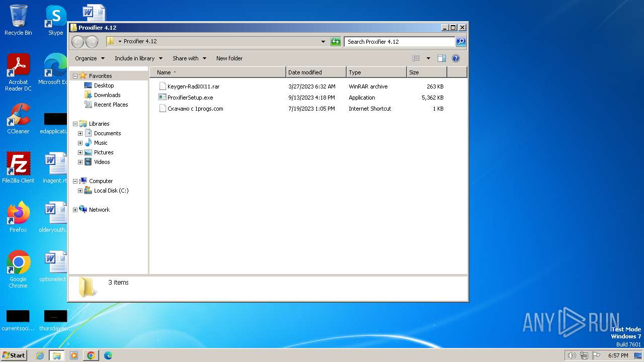Image resolution: width=644 pixels, height=362 pixels.
Task: Open the Organize menu
Action: (90, 58)
